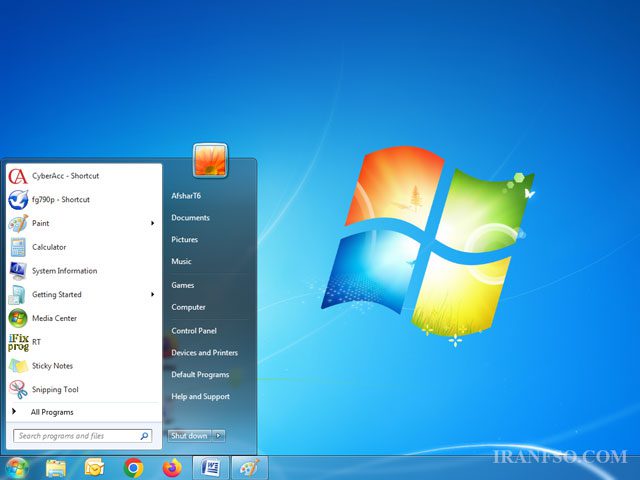This screenshot has width=640, height=480.
Task: Focus the Search programs and files box
Action: click(82, 436)
